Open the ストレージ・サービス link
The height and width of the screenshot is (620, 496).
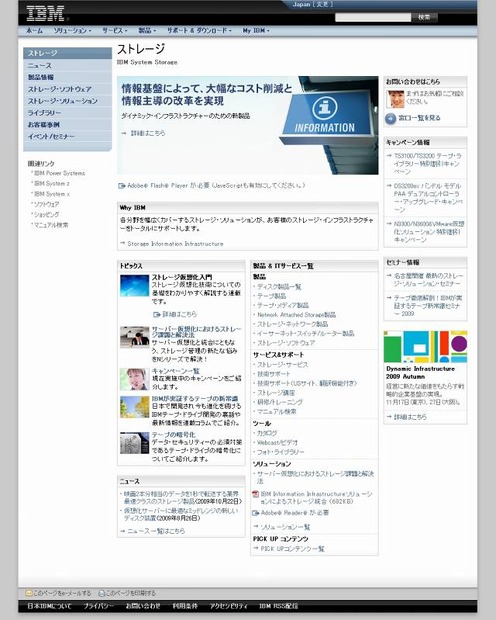(x=282, y=365)
